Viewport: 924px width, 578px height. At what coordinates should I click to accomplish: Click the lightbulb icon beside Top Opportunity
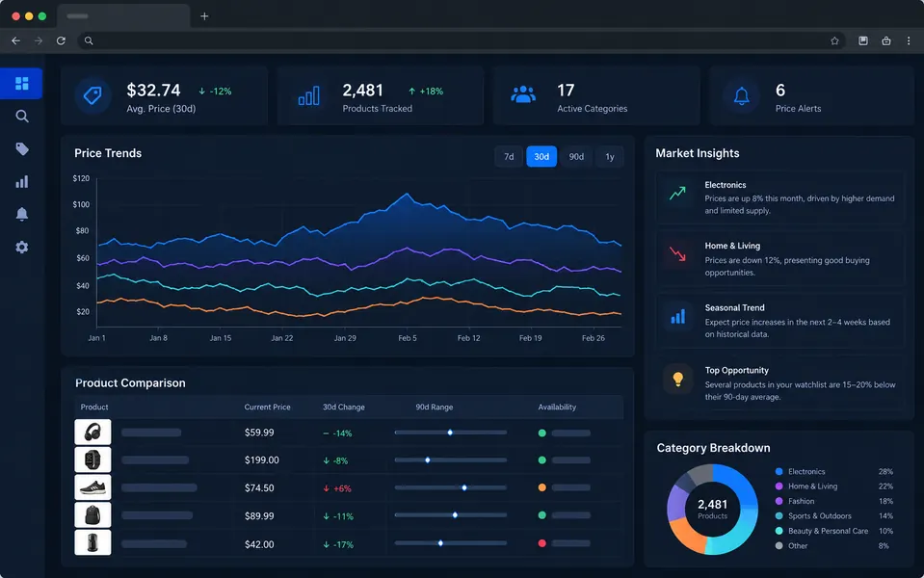[x=677, y=379]
